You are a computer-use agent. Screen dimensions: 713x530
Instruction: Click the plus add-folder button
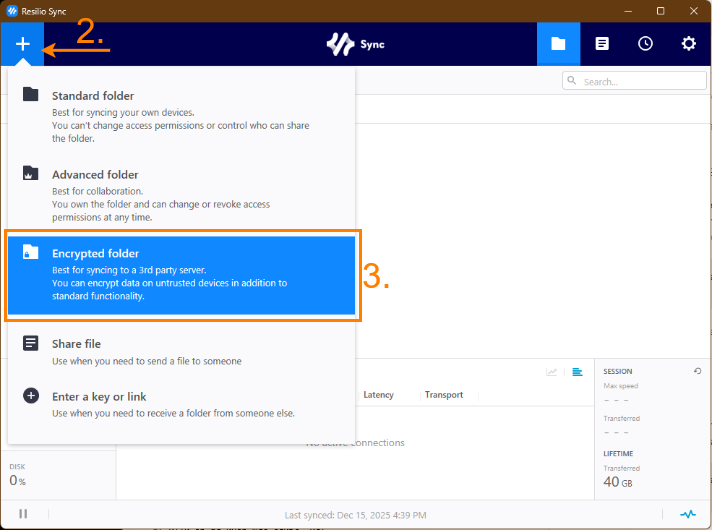(x=22, y=45)
